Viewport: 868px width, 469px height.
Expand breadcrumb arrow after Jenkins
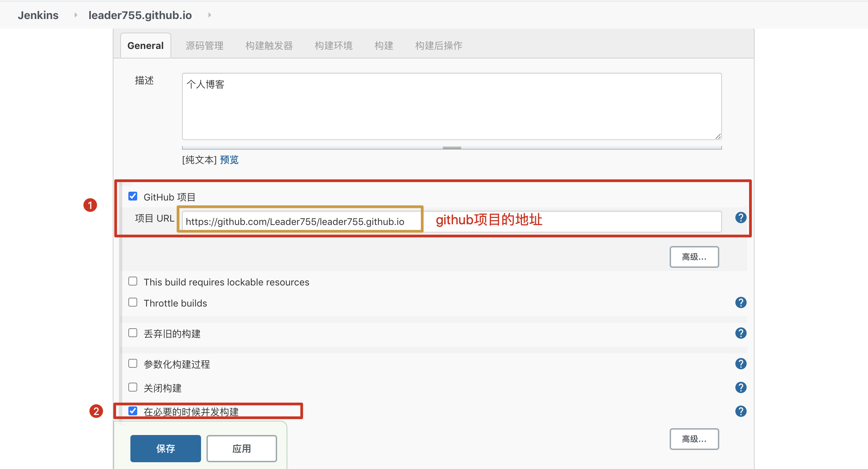tap(76, 15)
